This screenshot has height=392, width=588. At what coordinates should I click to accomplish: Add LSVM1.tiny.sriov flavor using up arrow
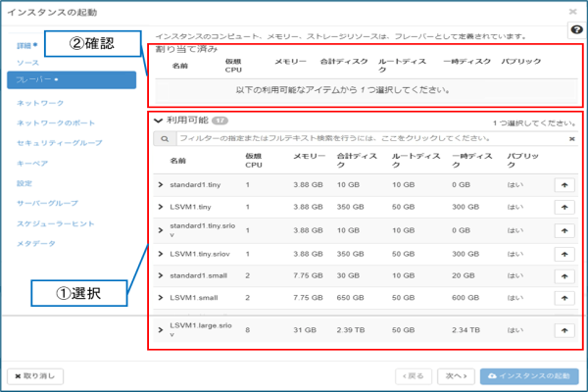click(565, 254)
